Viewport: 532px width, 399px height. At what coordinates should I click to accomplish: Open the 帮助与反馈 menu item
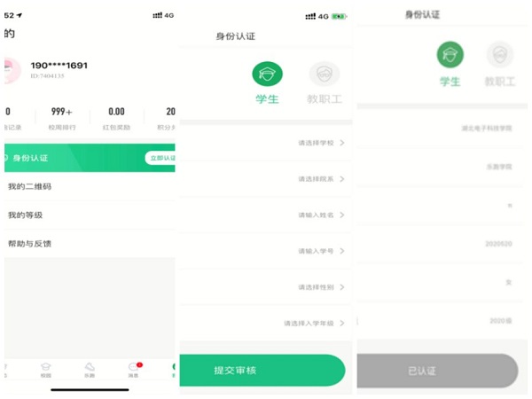coord(90,244)
